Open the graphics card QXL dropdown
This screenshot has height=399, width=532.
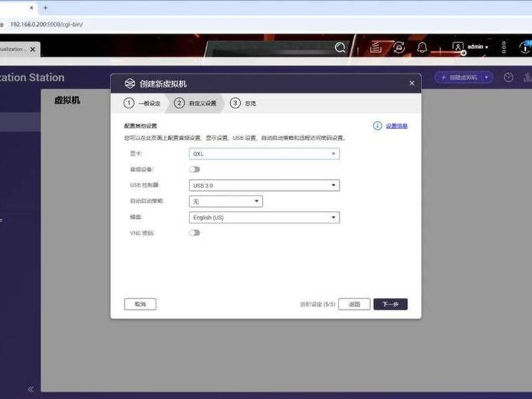tap(264, 154)
